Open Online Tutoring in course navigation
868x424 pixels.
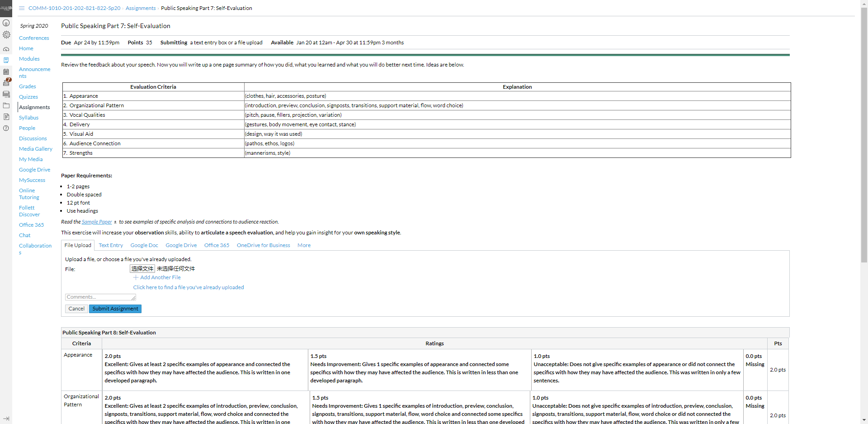click(x=29, y=194)
